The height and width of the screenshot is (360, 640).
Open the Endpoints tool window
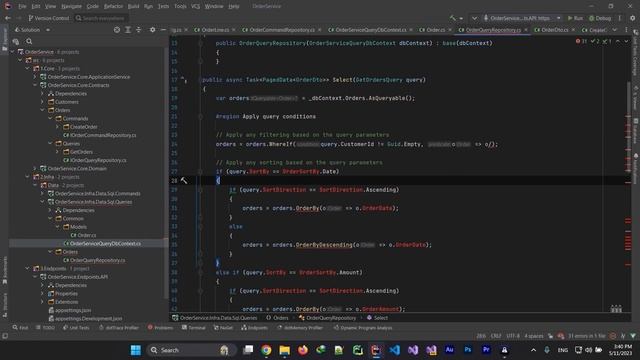click(254, 327)
